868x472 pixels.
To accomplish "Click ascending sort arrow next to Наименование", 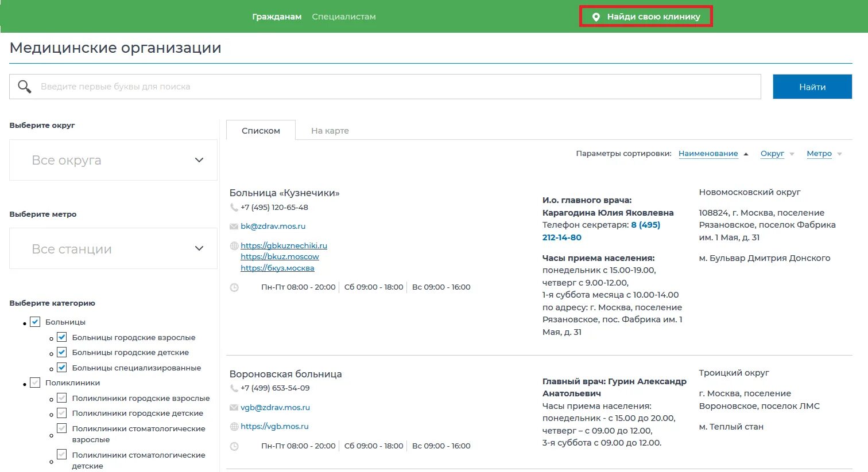I will 746,154.
